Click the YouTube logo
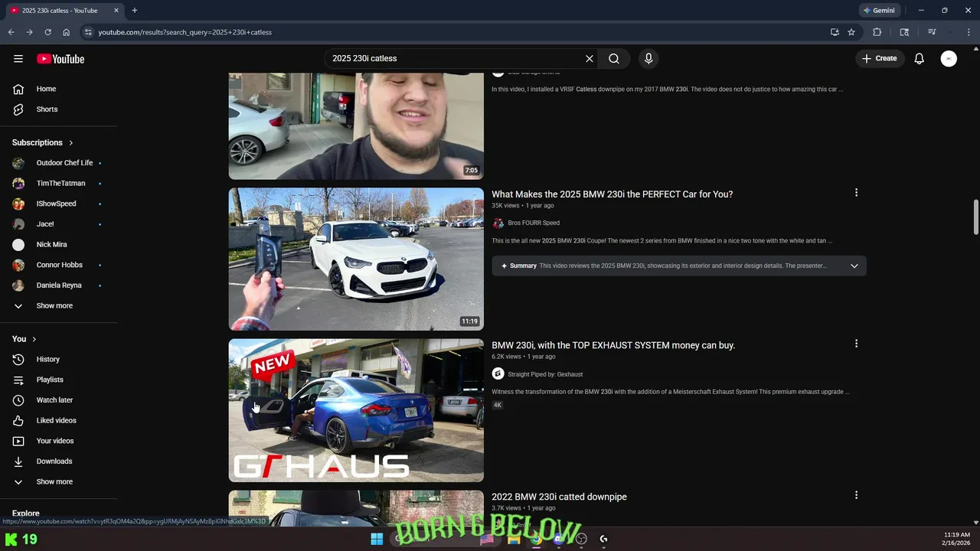Screen dimensions: 980x551 click(x=60, y=59)
